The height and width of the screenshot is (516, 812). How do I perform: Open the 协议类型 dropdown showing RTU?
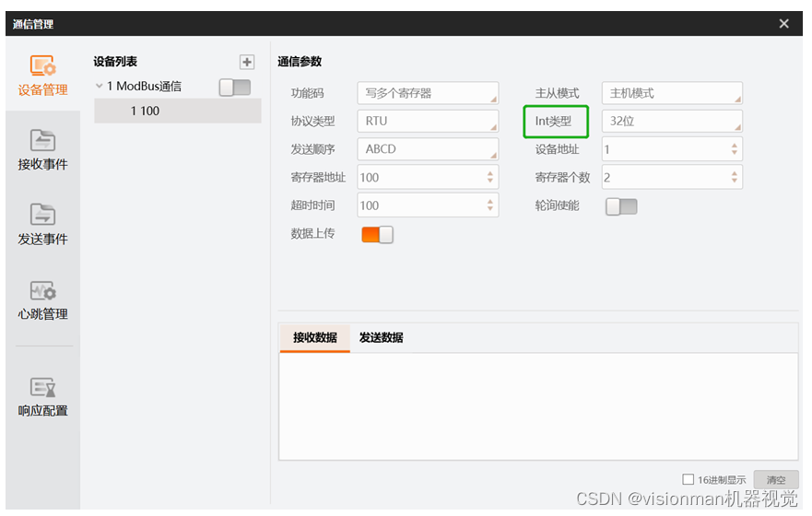(428, 121)
